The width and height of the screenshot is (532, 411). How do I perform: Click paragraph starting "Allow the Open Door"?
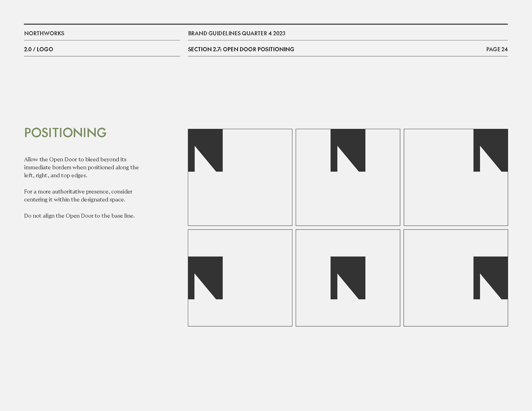pyautogui.click(x=81, y=167)
